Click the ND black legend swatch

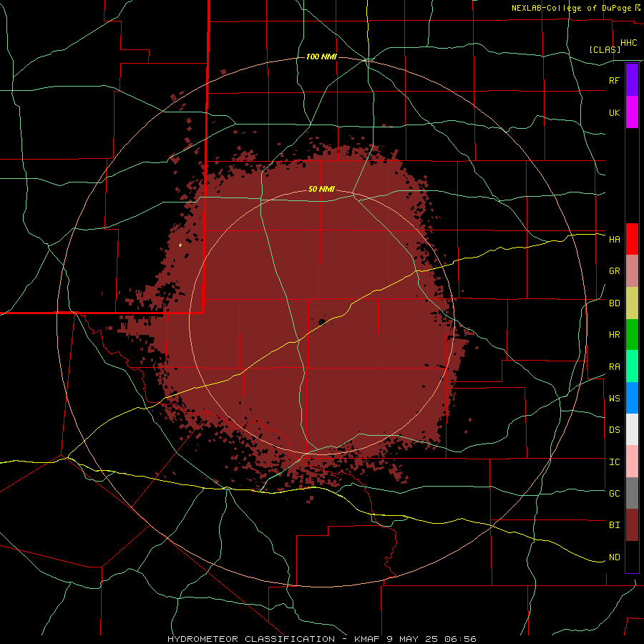tap(632, 557)
